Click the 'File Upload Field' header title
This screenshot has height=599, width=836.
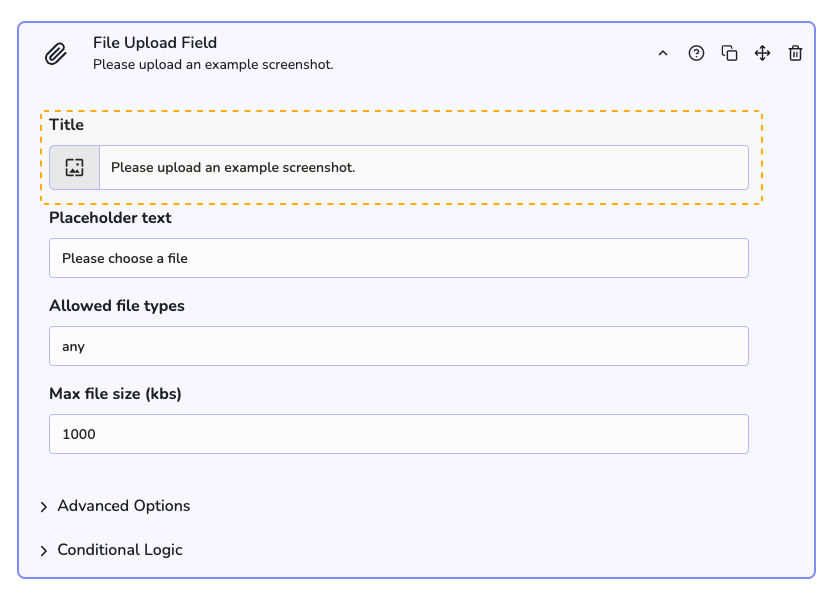[155, 43]
